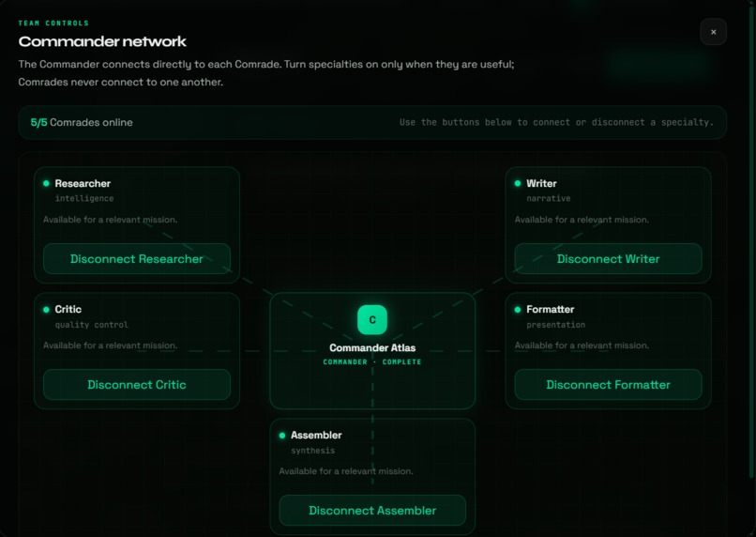756x537 pixels.
Task: Select the Formatter card title
Action: click(551, 309)
